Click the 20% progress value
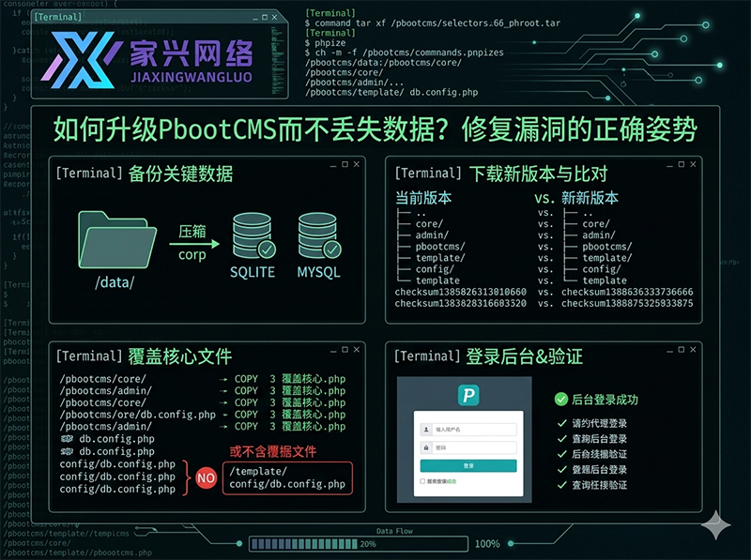 (368, 544)
